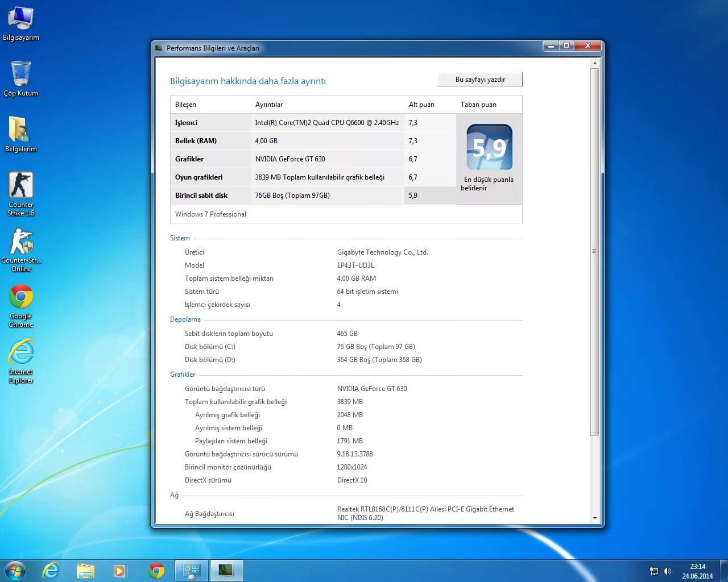This screenshot has width=728, height=582.
Task: Click the 5,9 base score badge
Action: [490, 147]
